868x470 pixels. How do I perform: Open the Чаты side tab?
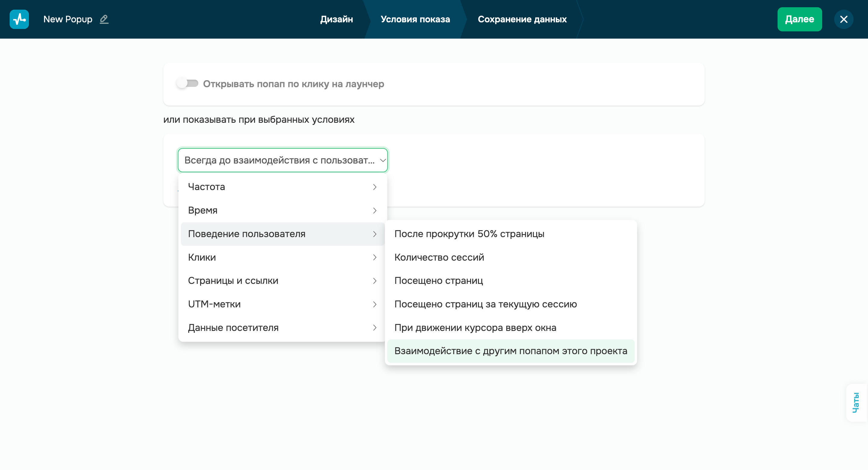(856, 402)
